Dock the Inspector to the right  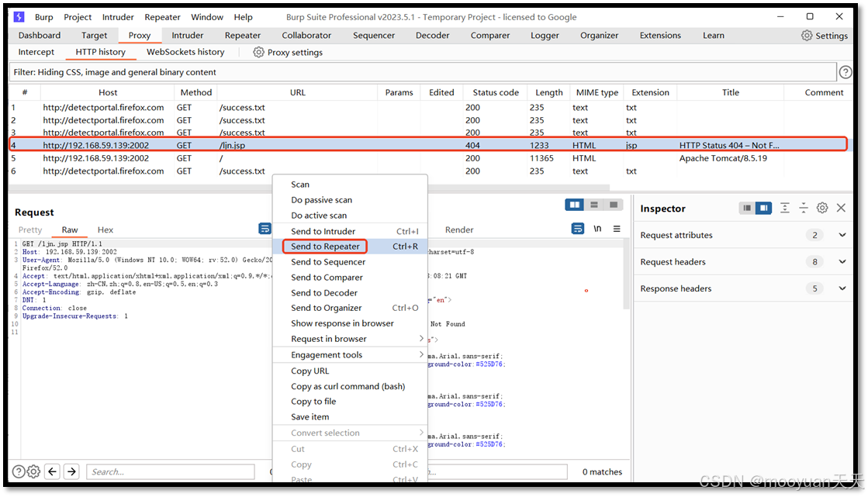(x=764, y=208)
